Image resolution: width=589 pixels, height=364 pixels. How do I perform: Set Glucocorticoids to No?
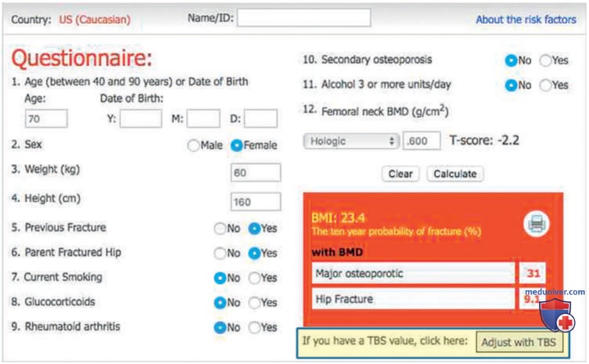pos(220,303)
